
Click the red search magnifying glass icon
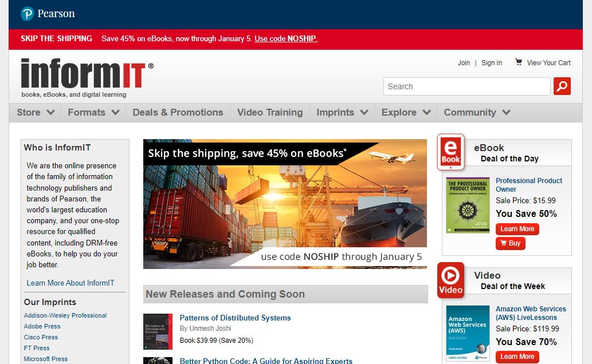(562, 86)
